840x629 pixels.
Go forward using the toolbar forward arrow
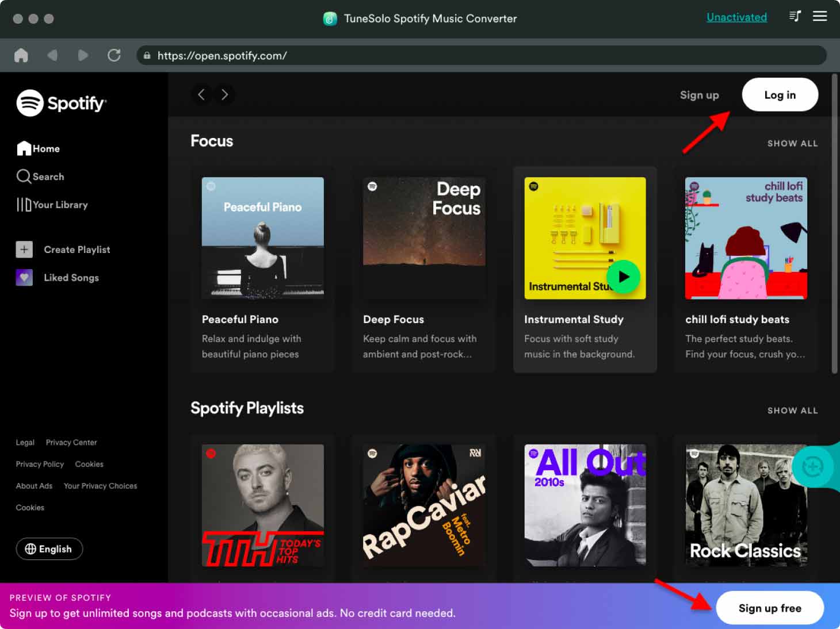click(83, 55)
